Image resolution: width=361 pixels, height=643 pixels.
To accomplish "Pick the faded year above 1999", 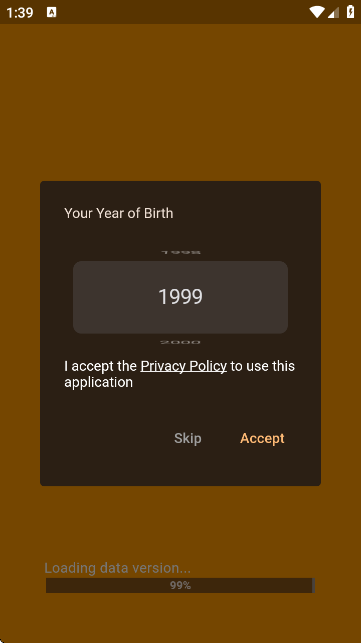I will click(180, 252).
